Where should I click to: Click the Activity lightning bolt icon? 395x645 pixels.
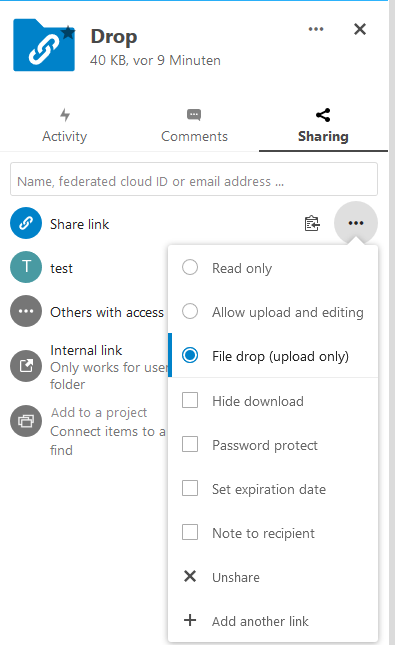pos(65,115)
